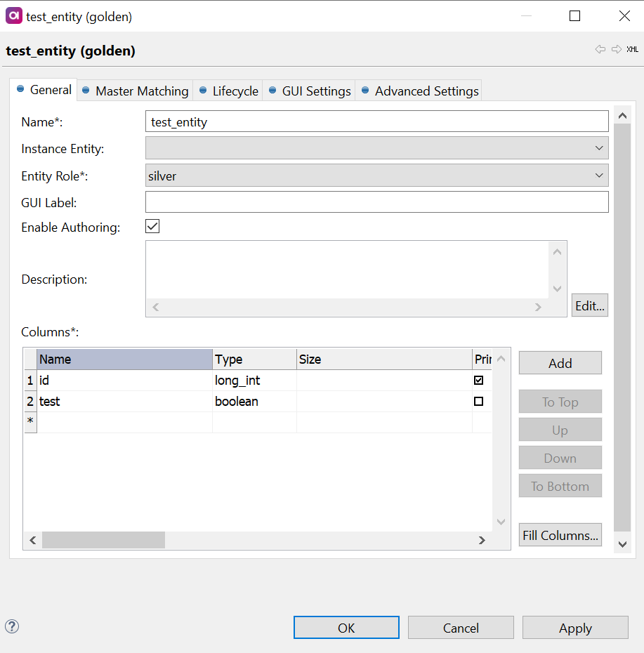Screen dimensions: 644x653
Task: Apply the entity changes
Action: (574, 628)
